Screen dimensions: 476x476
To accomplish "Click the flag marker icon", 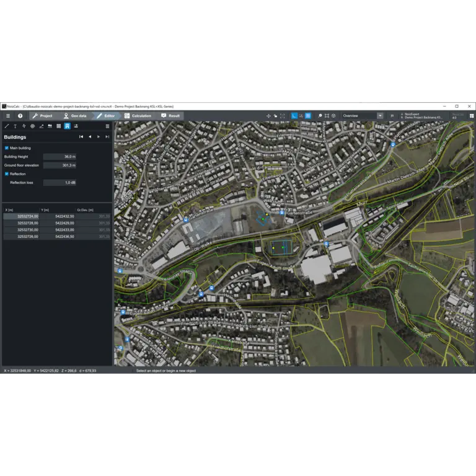I will click(392, 116).
